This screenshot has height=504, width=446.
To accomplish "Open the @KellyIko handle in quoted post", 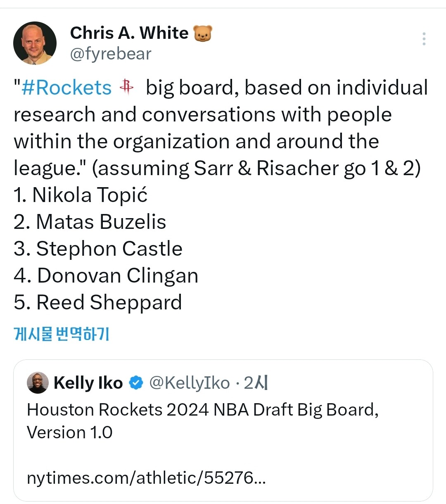I will [x=189, y=383].
